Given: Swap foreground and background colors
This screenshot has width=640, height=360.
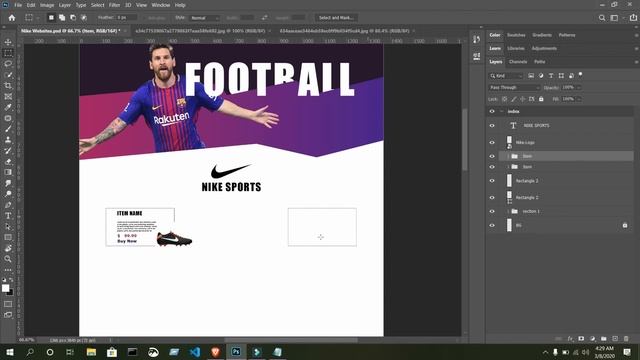Looking at the screenshot, I should tap(11, 280).
